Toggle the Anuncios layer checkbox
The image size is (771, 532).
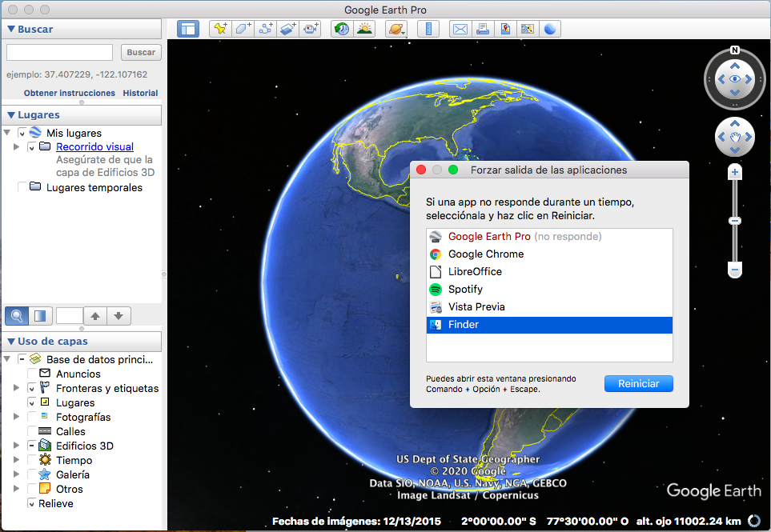click(x=31, y=374)
